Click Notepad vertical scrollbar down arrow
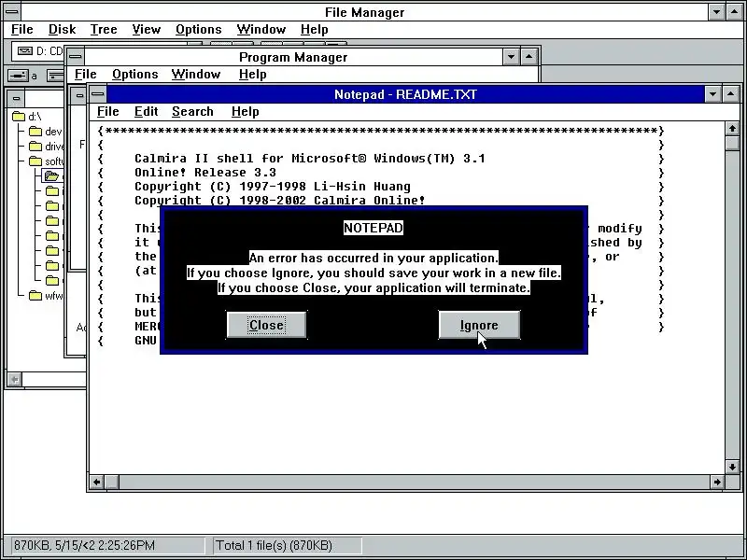747x560 pixels. 732,467
